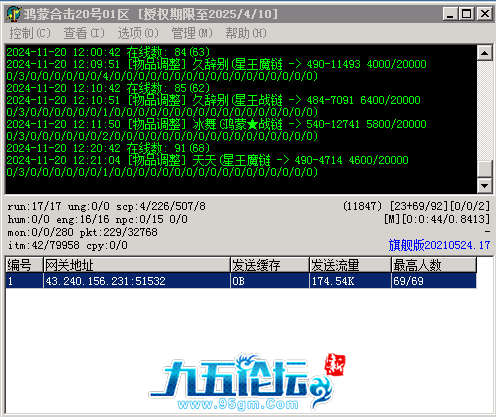Open the 管理(M) menu
Viewport: 496px width, 417px height.
click(x=192, y=33)
